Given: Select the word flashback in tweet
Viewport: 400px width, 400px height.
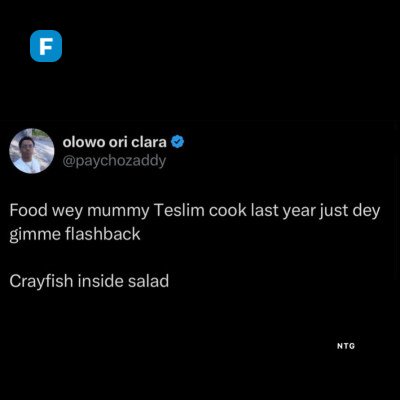Looking at the screenshot, I should click(x=103, y=234).
